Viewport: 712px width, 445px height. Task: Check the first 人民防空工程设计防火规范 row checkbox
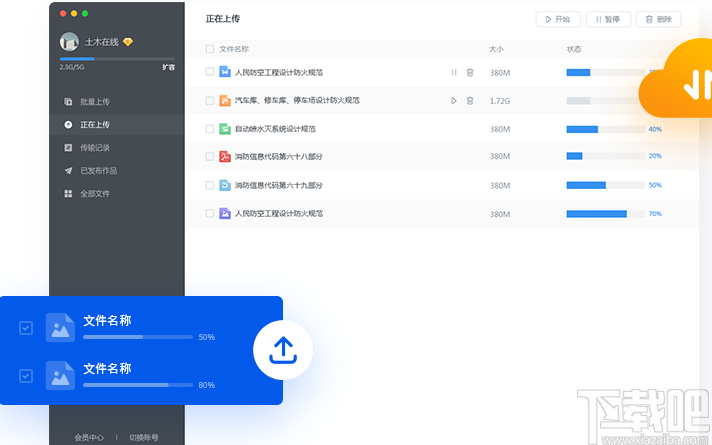[x=210, y=72]
